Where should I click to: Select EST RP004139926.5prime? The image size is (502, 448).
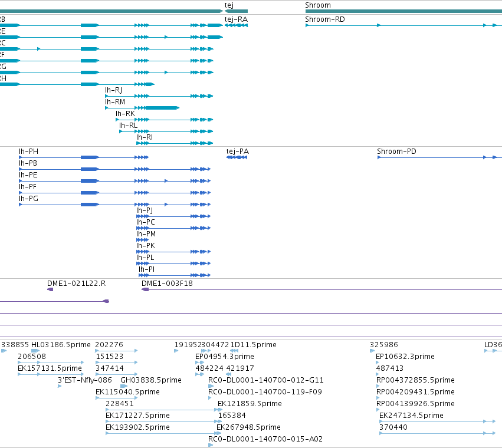tap(415, 404)
